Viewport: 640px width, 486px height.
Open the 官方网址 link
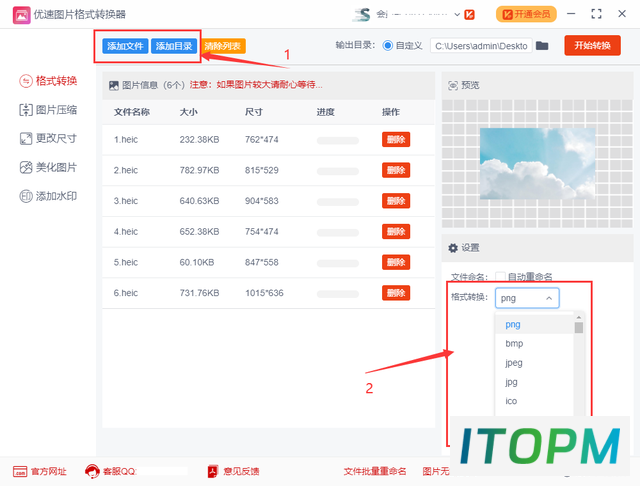click(x=49, y=471)
